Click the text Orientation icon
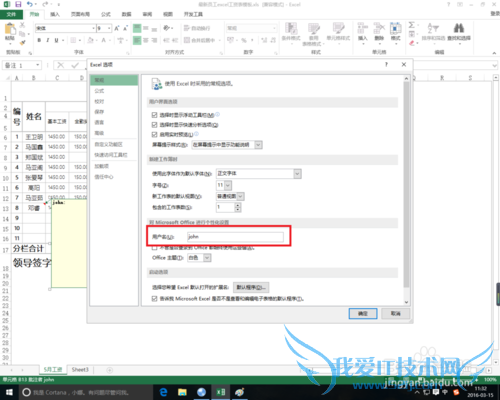The image size is (500, 400). (166, 28)
